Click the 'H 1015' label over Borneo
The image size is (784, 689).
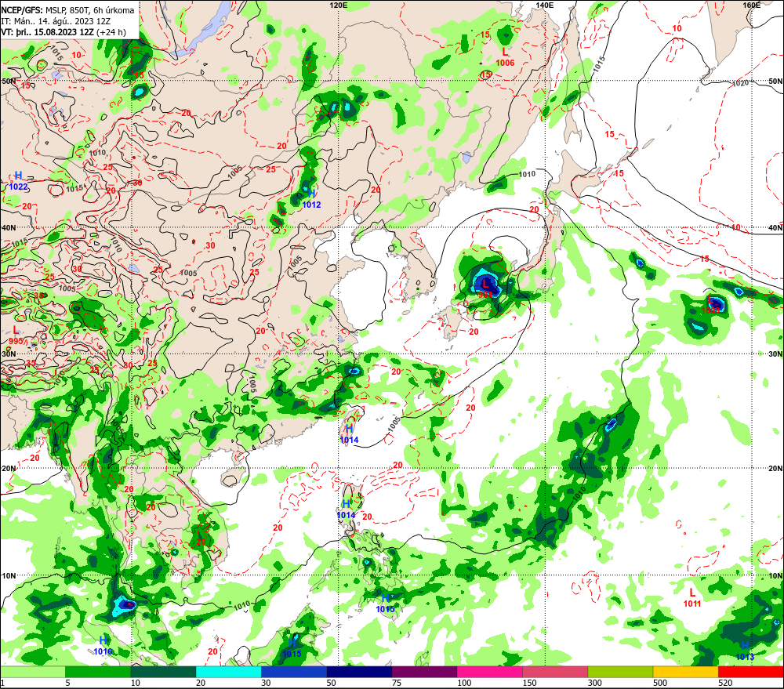(292, 647)
